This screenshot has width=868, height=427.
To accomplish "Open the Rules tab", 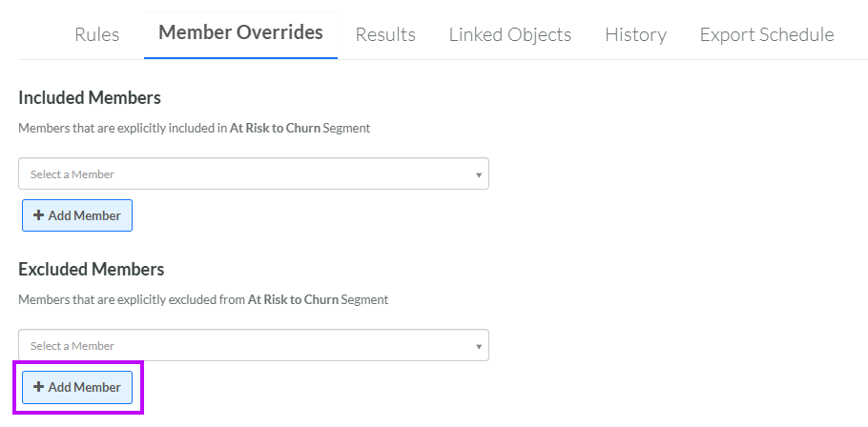I will [96, 34].
